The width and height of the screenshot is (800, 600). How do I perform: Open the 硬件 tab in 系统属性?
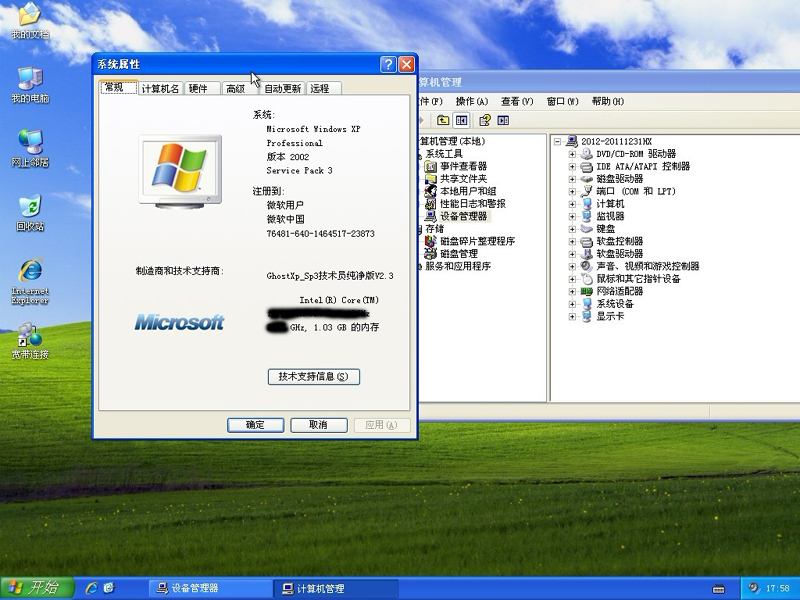(201, 88)
